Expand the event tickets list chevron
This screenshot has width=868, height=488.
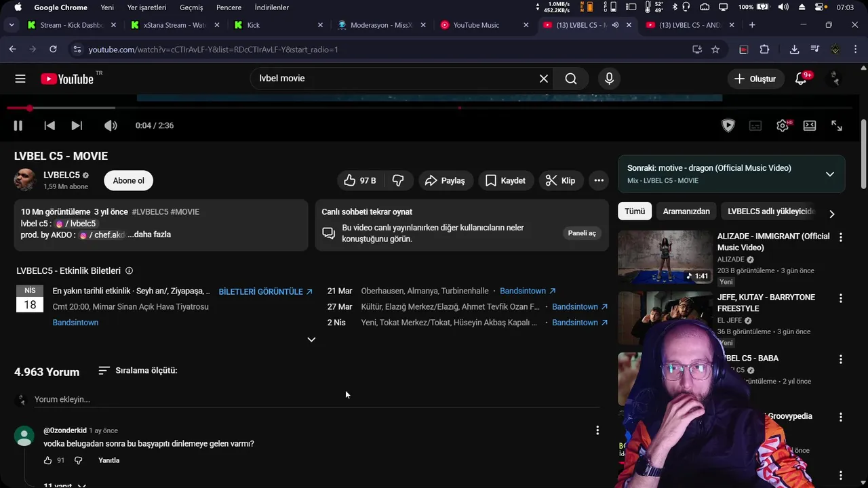(x=311, y=340)
